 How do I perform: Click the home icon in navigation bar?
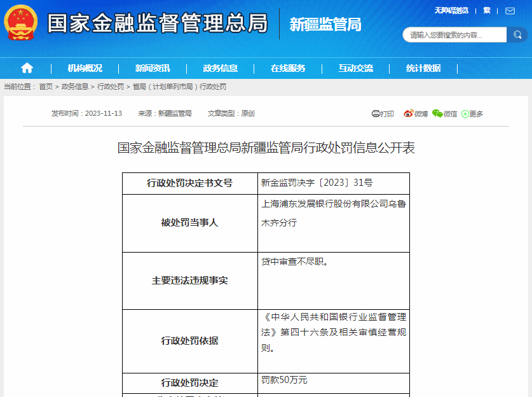[x=27, y=68]
